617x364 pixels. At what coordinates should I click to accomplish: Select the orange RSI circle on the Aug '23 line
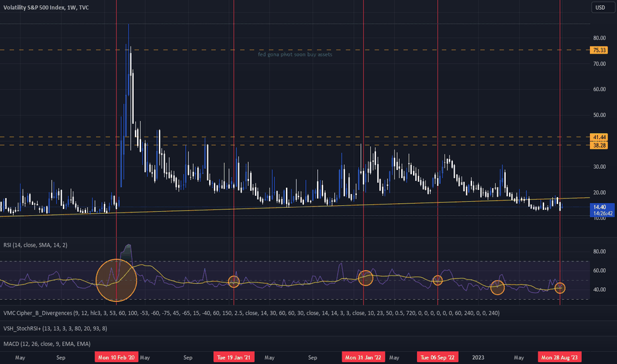(559, 288)
